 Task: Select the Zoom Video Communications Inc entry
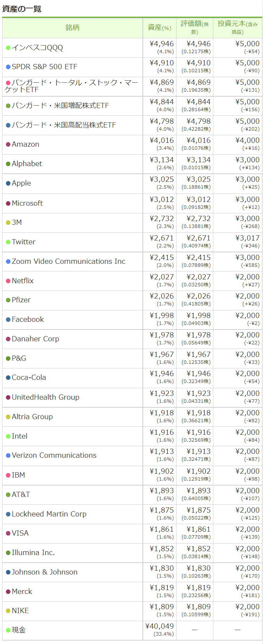[68, 261]
